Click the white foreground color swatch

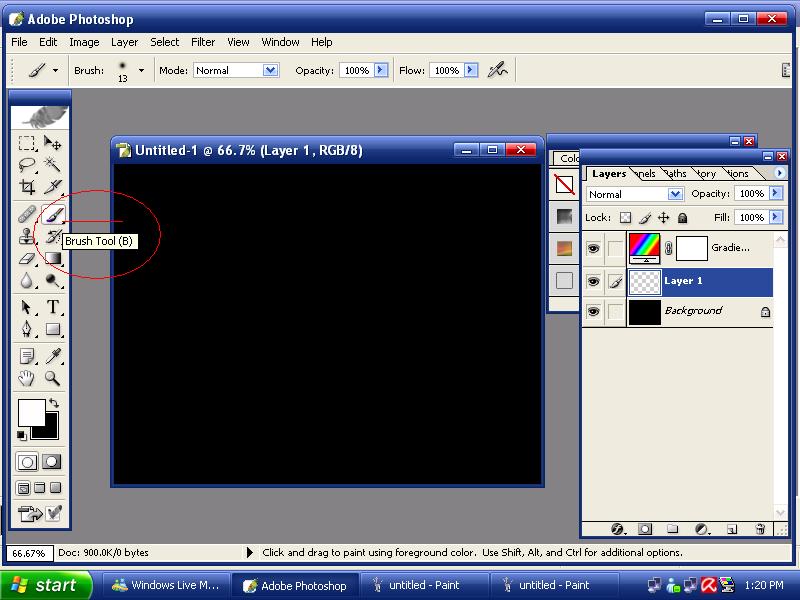pyautogui.click(x=31, y=412)
